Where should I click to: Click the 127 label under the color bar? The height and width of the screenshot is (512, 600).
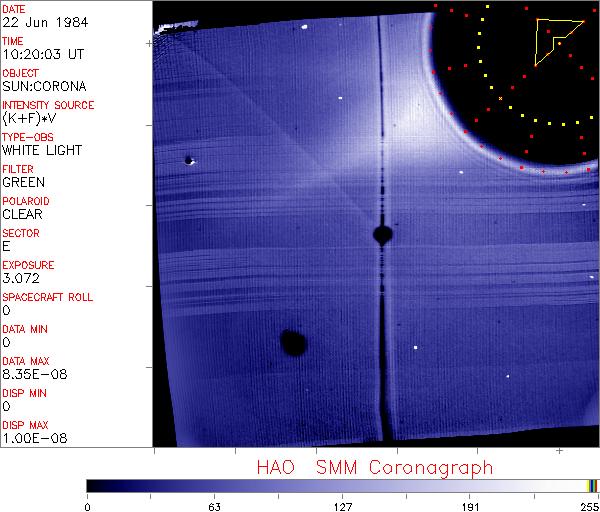pyautogui.click(x=343, y=507)
